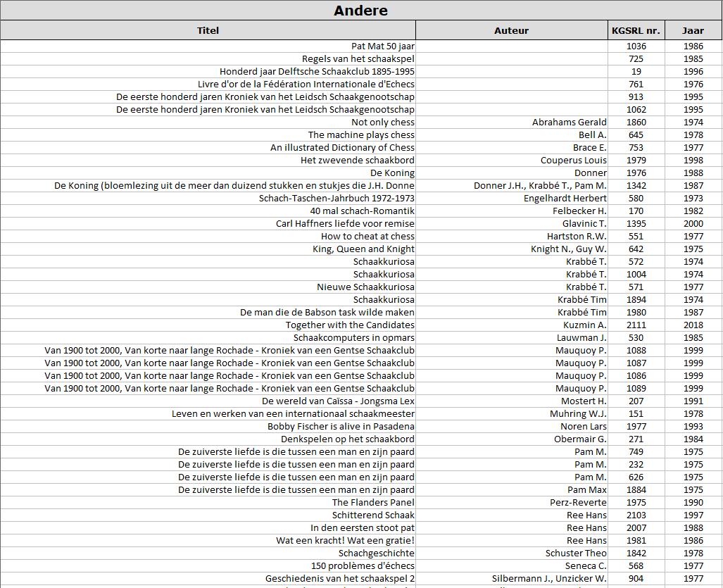Click author Mostert H.
This screenshot has width=723, height=588.
point(584,401)
